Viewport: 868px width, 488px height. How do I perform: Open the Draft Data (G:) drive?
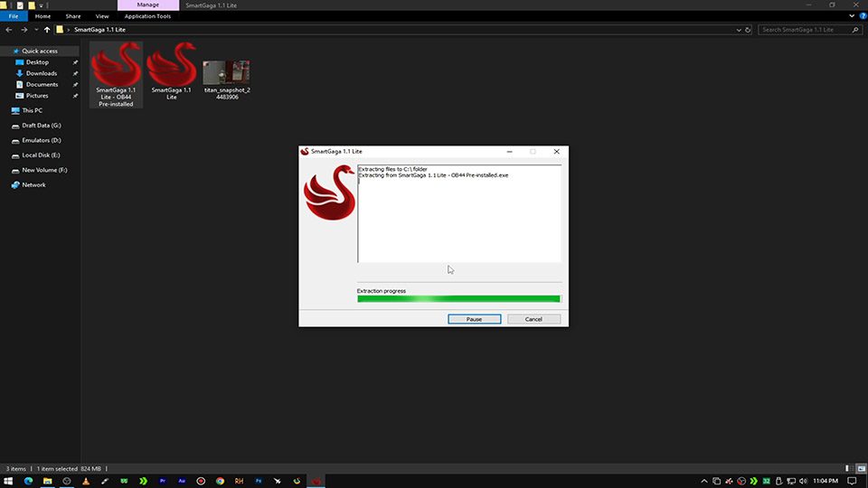(41, 126)
